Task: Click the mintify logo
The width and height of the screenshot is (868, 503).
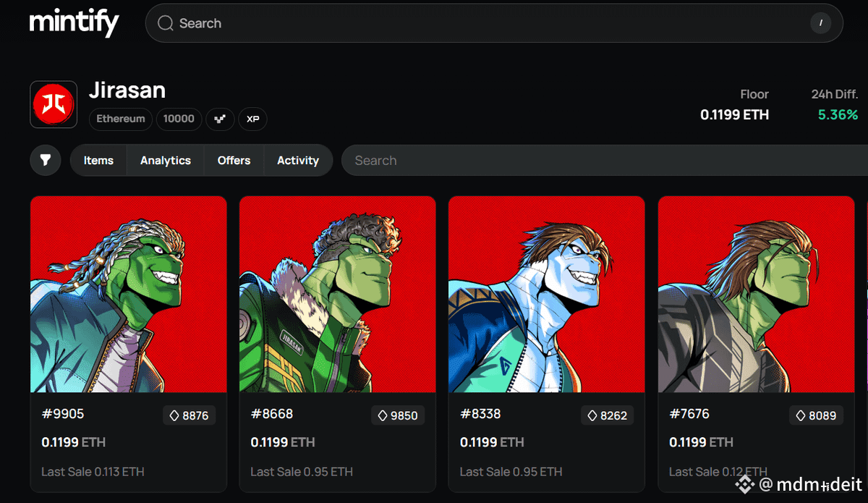Action: (74, 22)
